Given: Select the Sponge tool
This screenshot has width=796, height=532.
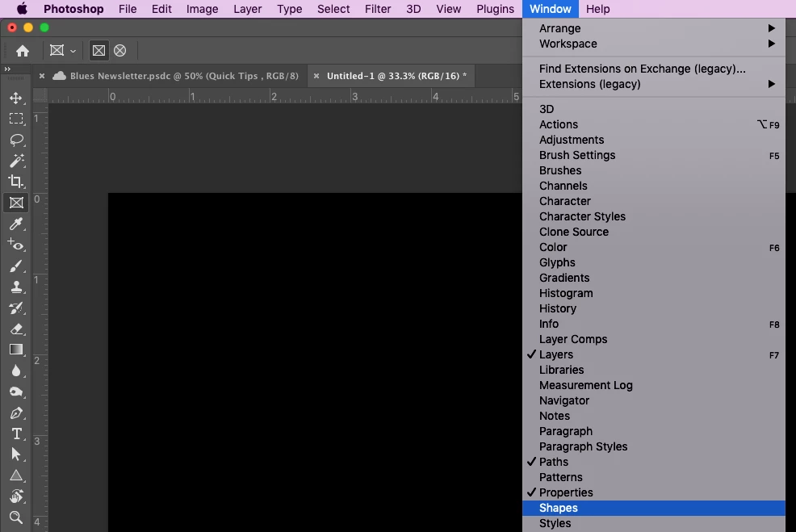Looking at the screenshot, I should click(16, 392).
